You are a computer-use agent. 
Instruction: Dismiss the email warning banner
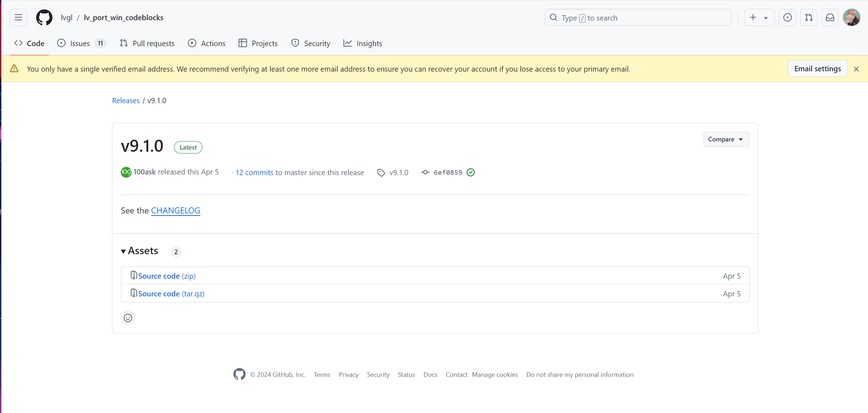[x=856, y=69]
